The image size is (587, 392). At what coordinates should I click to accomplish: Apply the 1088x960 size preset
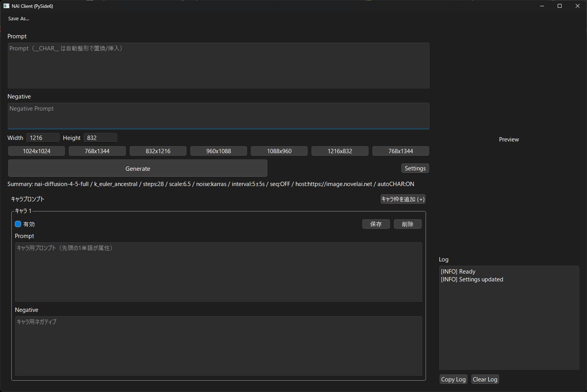[279, 151]
